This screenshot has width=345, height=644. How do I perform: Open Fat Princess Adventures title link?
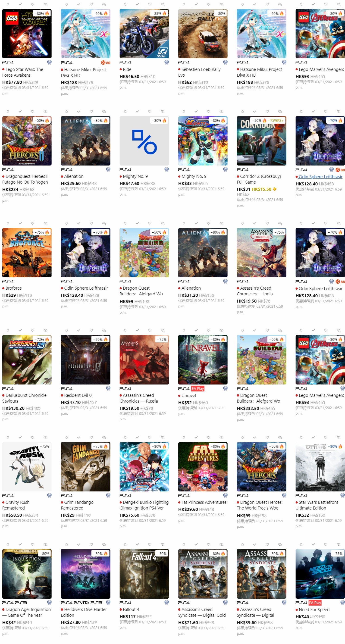coord(204,502)
